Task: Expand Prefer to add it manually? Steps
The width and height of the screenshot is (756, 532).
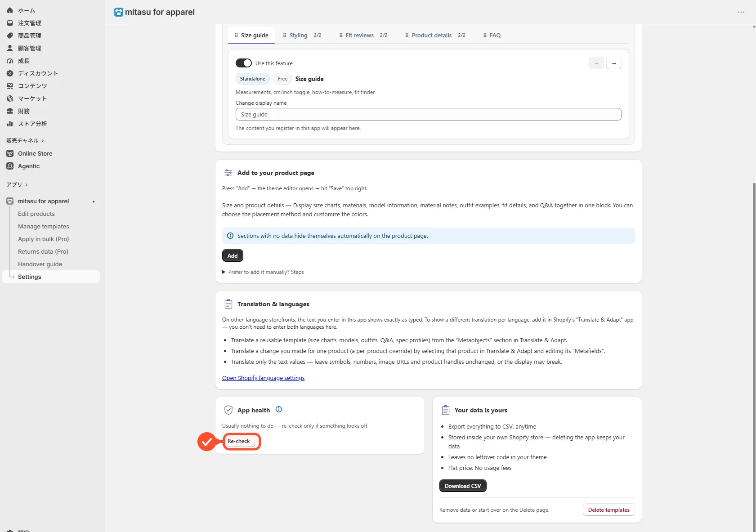Action: pos(263,272)
